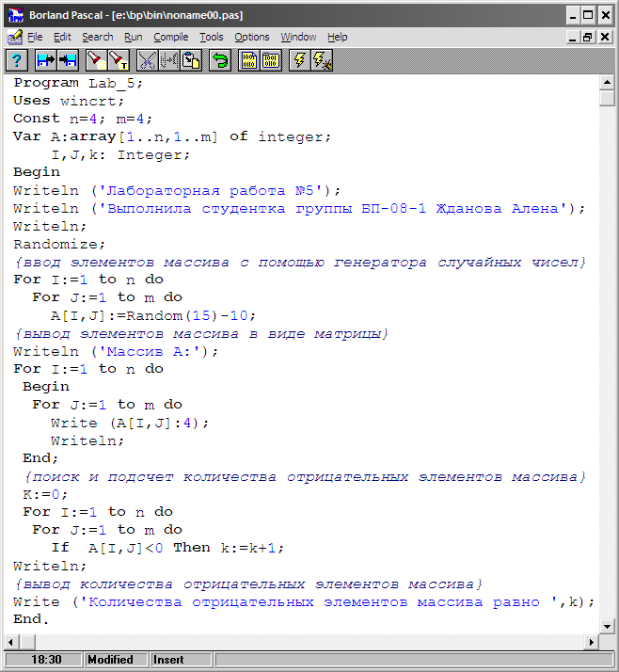The width and height of the screenshot is (619, 672).
Task: Maximize the Borland Pascal application window
Action: pos(589,15)
